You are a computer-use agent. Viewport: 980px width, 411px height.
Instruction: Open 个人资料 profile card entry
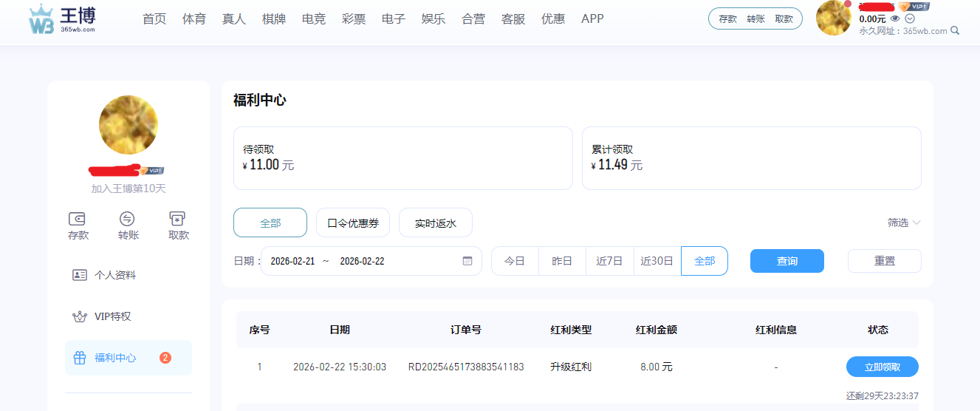(80, 275)
